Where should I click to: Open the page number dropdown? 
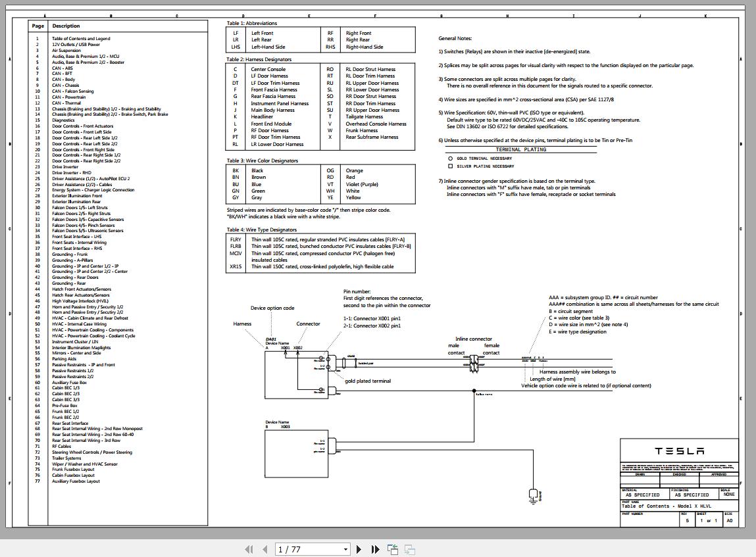[345, 548]
